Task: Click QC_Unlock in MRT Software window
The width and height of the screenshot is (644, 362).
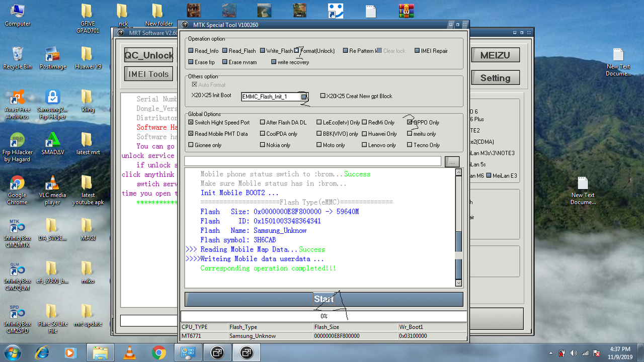Action: click(x=149, y=55)
